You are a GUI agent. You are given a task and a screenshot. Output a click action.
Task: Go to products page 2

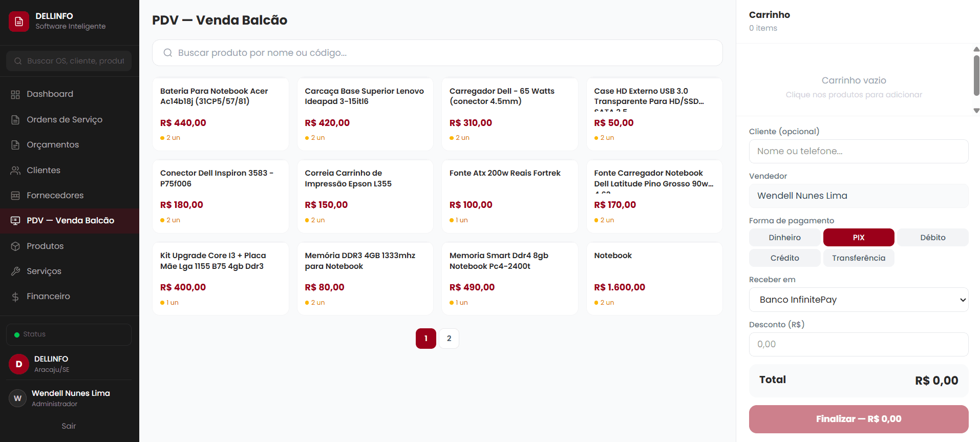(x=449, y=339)
